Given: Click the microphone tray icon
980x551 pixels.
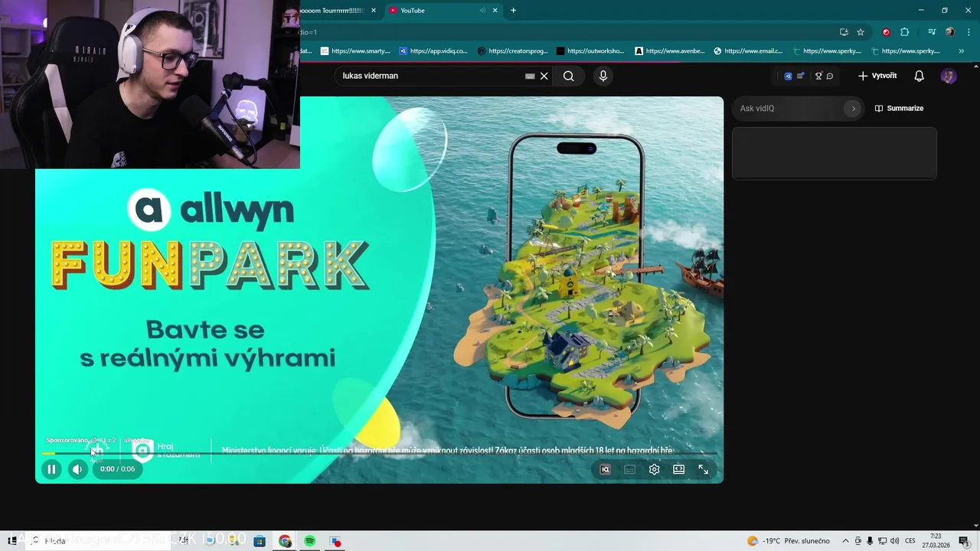Looking at the screenshot, I should pyautogui.click(x=870, y=541).
